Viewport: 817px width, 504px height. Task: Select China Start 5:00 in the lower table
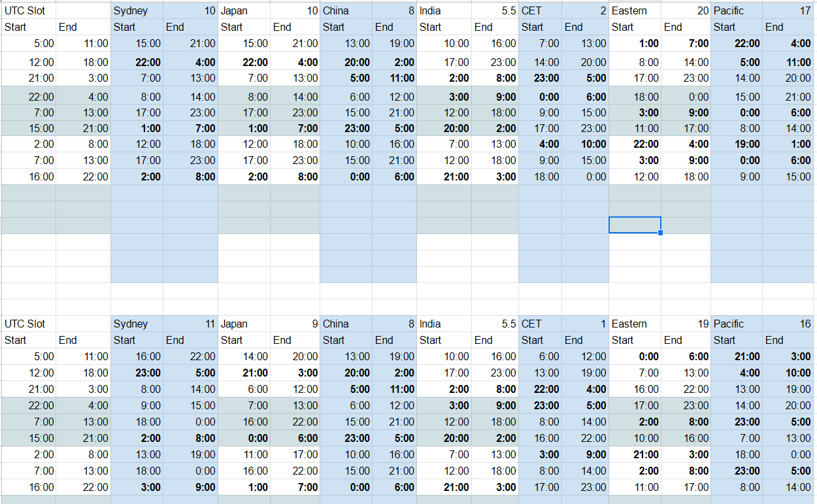pos(346,389)
